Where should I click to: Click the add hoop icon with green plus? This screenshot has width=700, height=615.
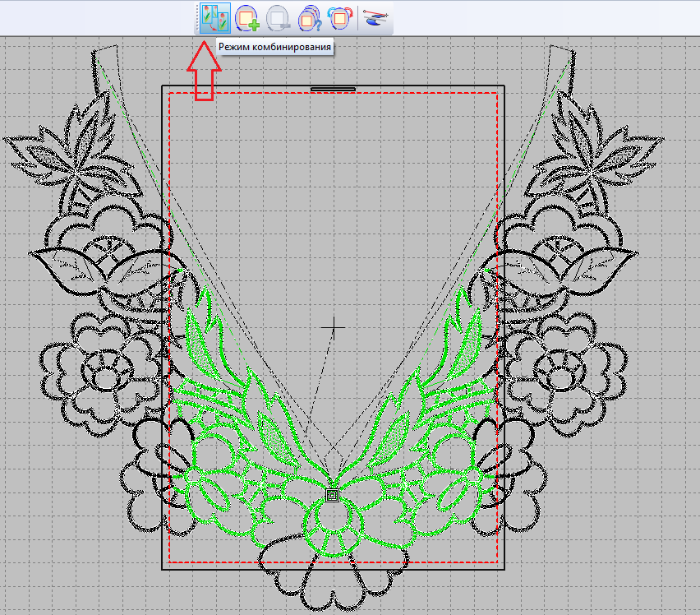click(246, 17)
